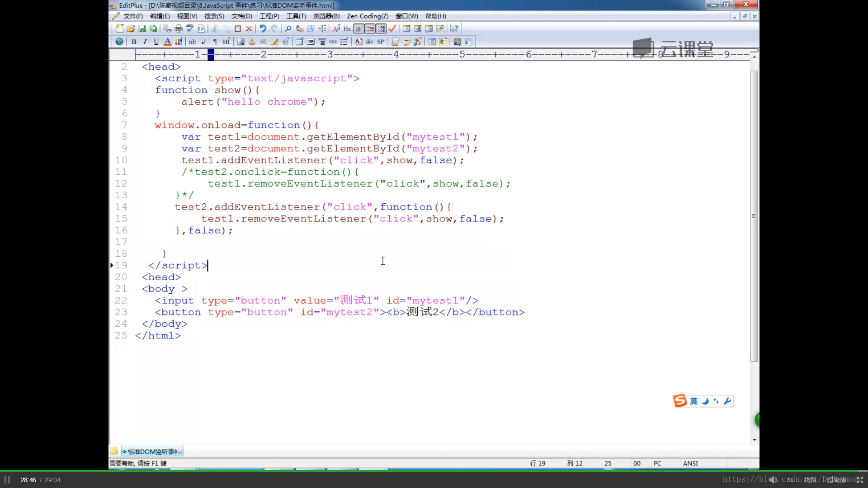This screenshot has width=868, height=488.
Task: Open the 视图(V) menu
Action: click(x=187, y=16)
